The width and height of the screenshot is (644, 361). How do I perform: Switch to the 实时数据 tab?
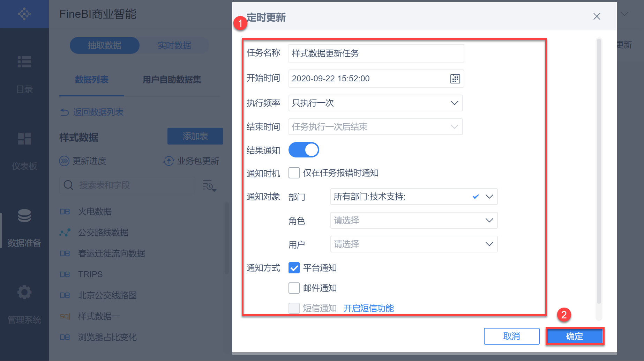[x=174, y=45]
